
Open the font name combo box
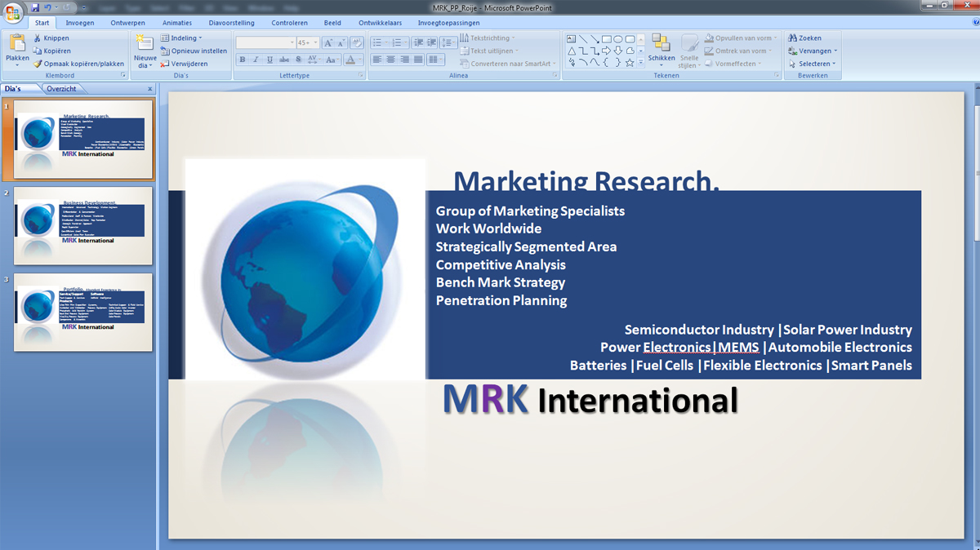coord(265,42)
